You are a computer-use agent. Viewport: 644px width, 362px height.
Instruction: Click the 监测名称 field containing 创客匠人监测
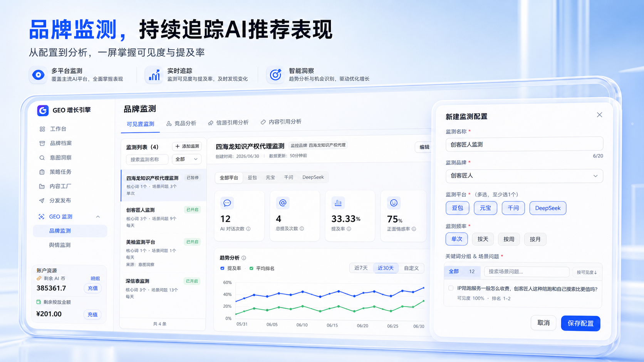pos(524,144)
